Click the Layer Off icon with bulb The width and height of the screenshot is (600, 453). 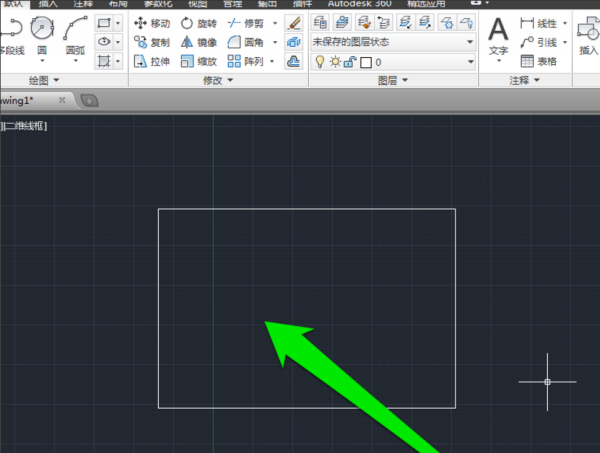(466, 23)
